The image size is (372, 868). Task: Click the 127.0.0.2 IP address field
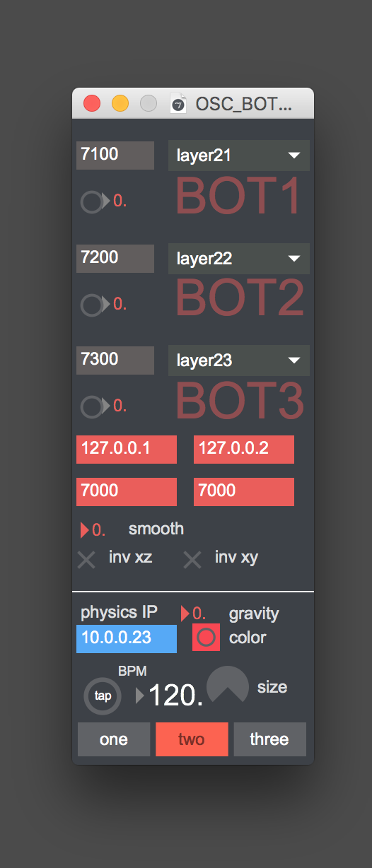(244, 450)
